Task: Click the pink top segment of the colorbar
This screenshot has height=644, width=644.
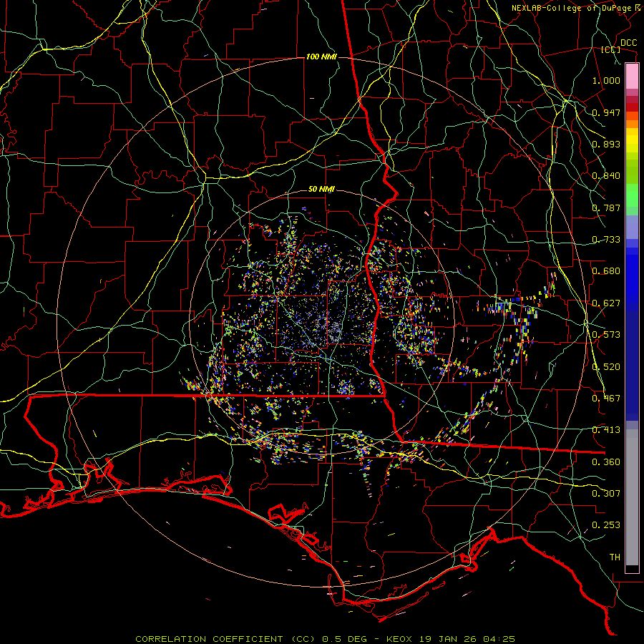Action: coord(632,77)
